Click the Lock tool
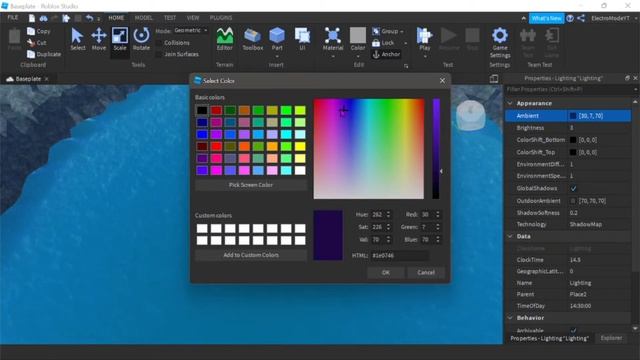The height and width of the screenshot is (360, 640). pos(383,43)
